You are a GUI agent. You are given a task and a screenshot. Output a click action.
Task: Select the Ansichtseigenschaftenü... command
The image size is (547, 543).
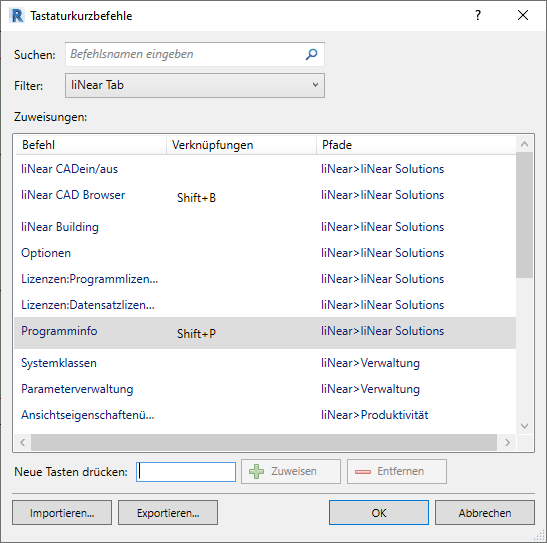coord(88,415)
